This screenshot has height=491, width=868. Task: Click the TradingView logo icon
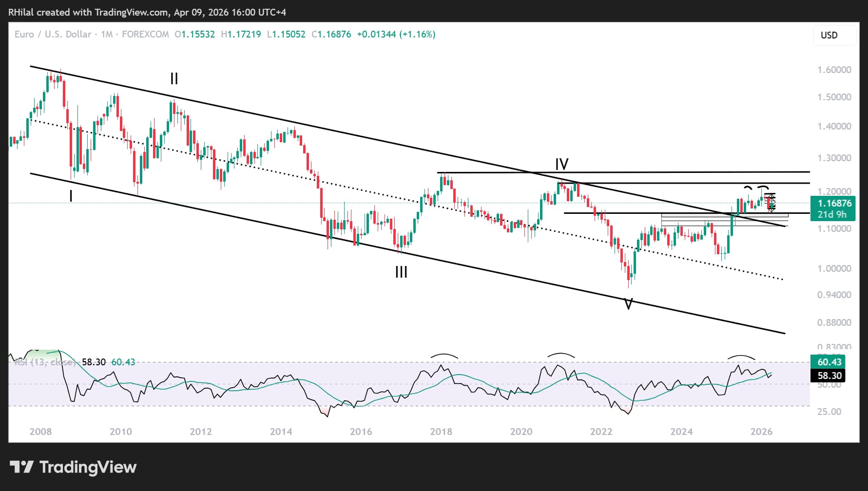click(21, 467)
